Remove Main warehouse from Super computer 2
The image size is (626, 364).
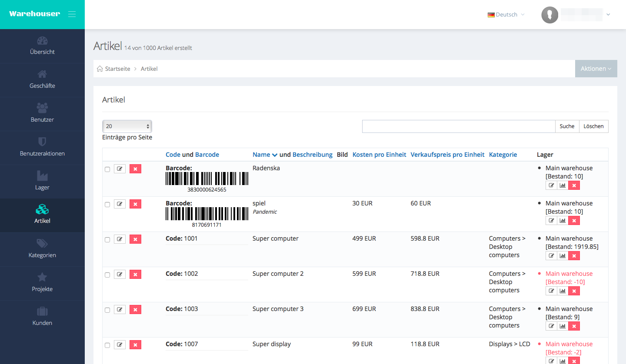(x=574, y=291)
